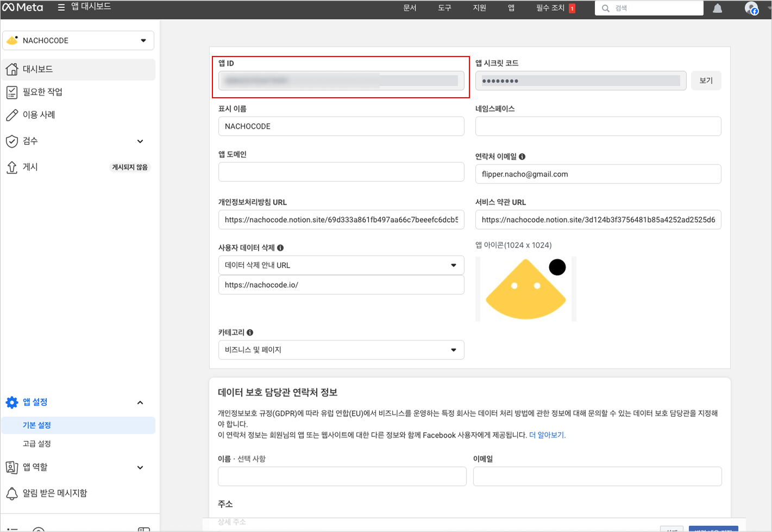Image resolution: width=772 pixels, height=532 pixels.
Task: Go to 대시보드 in the sidebar
Action: point(78,69)
